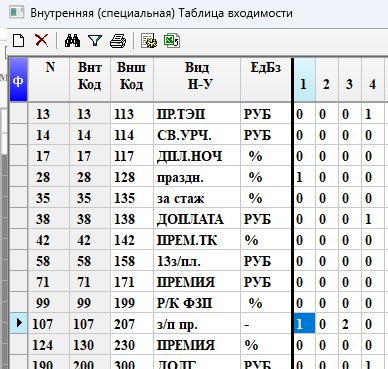
Task: Click the column 2 header
Action: 327,80
